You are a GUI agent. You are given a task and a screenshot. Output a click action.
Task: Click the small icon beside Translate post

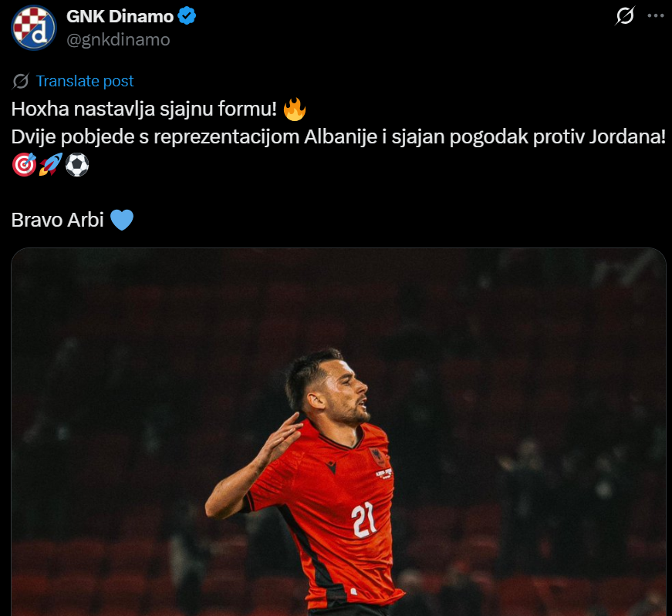(21, 81)
